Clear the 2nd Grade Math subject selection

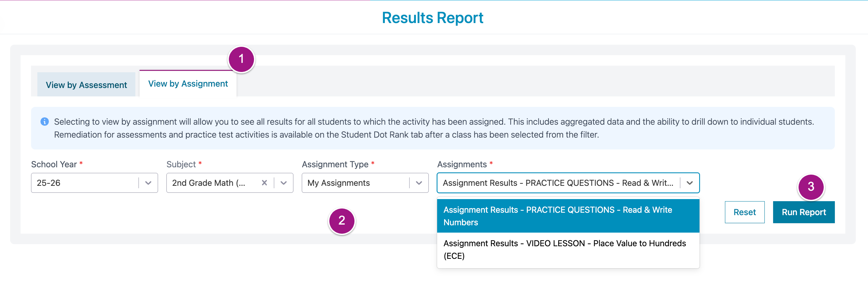264,183
